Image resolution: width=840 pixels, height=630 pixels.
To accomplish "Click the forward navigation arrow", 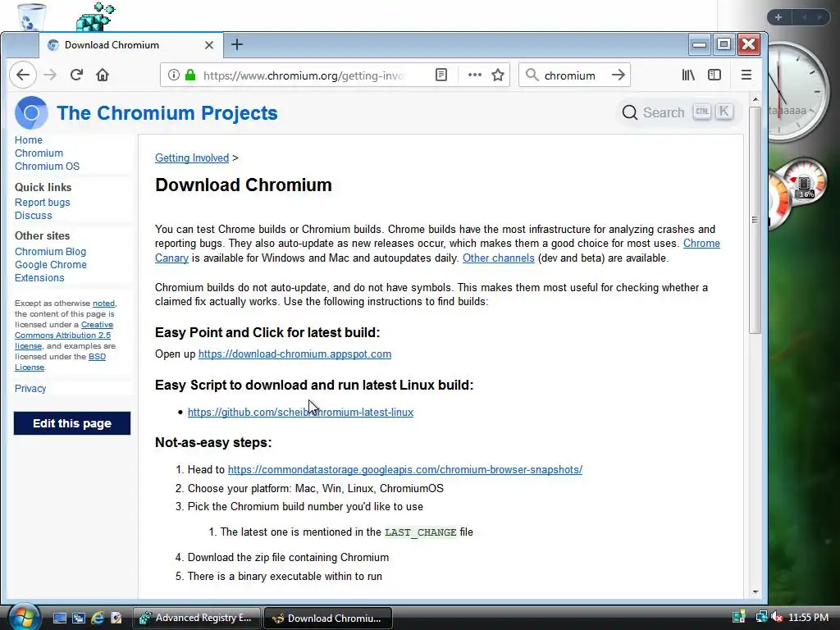I will (x=50, y=75).
